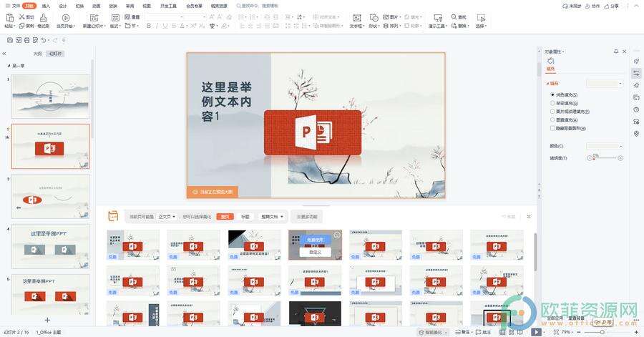
Task: Pin the Object Properties panel
Action: [616, 52]
